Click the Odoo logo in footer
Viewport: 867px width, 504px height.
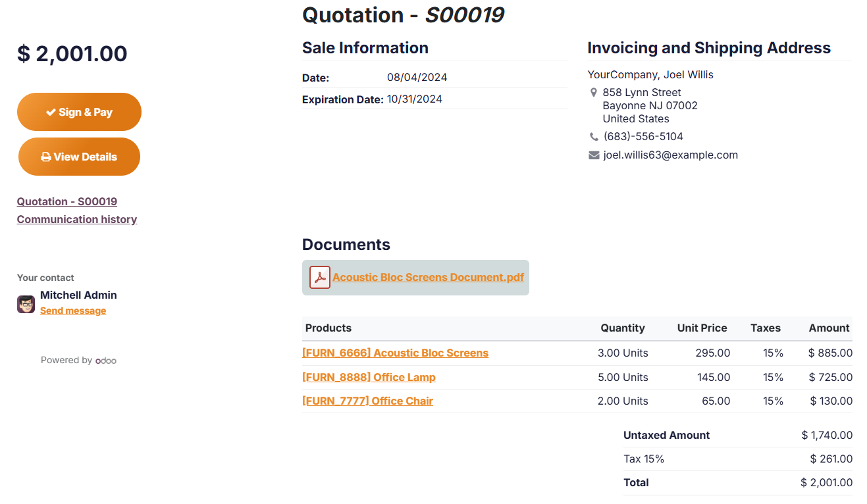point(106,361)
